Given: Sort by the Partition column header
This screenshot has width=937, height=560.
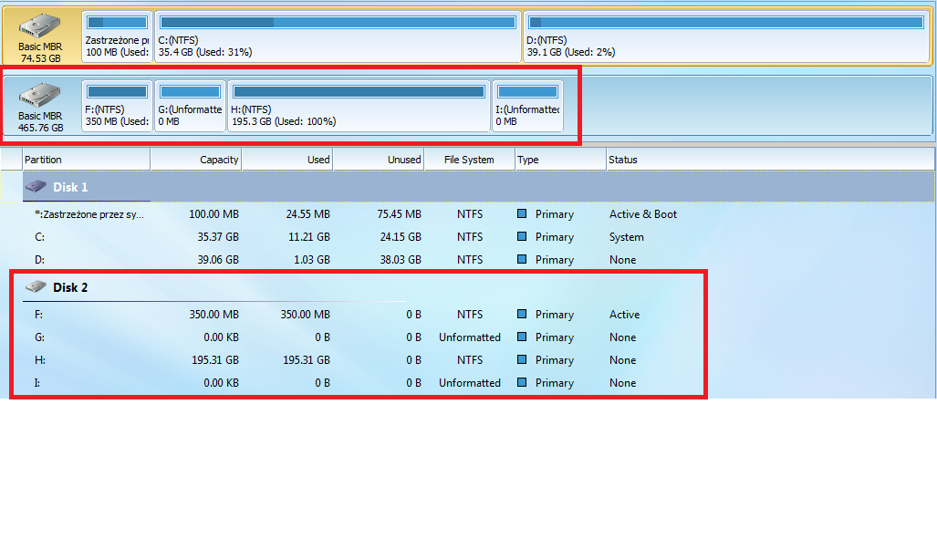Looking at the screenshot, I should [x=86, y=160].
